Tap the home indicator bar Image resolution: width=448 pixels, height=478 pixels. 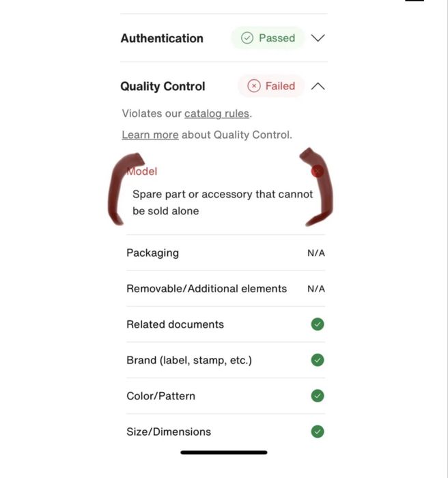pos(224,452)
